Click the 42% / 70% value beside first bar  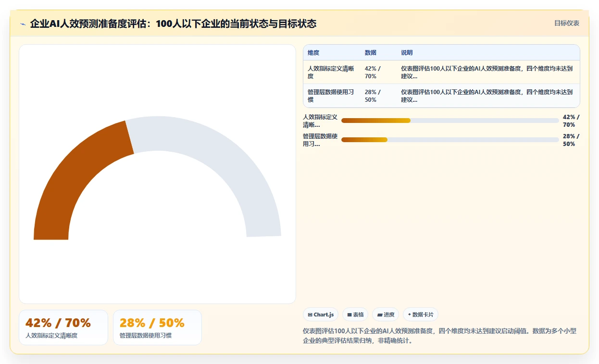[x=571, y=121]
